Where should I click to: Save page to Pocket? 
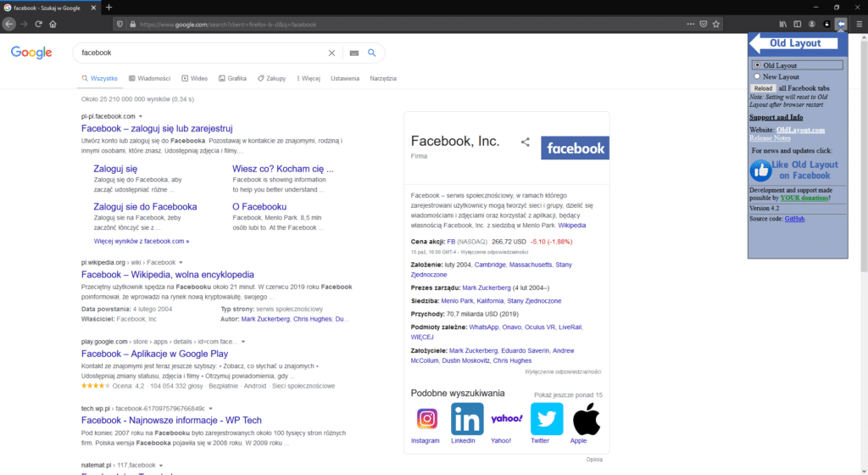(x=703, y=24)
